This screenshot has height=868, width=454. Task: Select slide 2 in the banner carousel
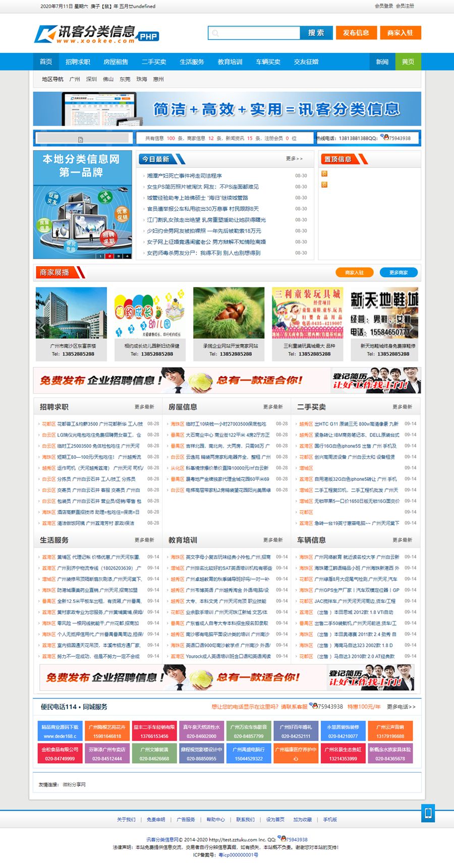[109, 256]
